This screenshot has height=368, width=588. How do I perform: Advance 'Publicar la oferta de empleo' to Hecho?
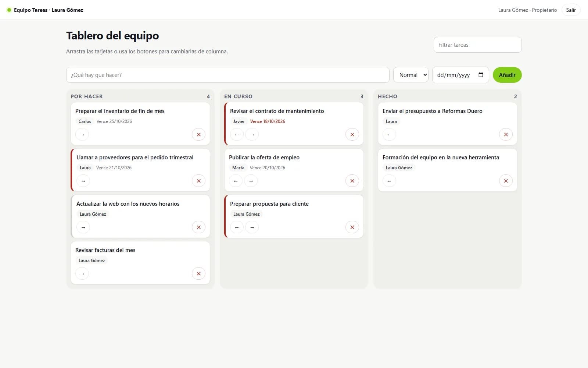pos(251,181)
